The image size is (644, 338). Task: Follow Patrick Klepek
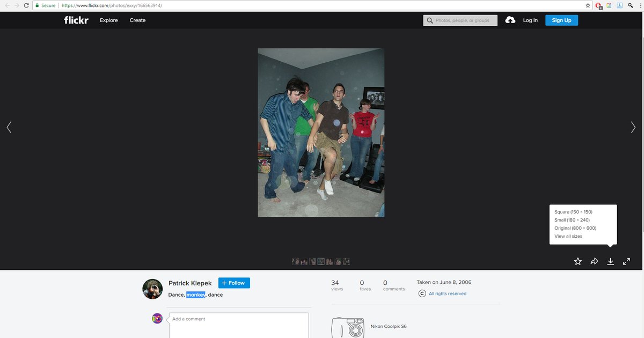(234, 283)
